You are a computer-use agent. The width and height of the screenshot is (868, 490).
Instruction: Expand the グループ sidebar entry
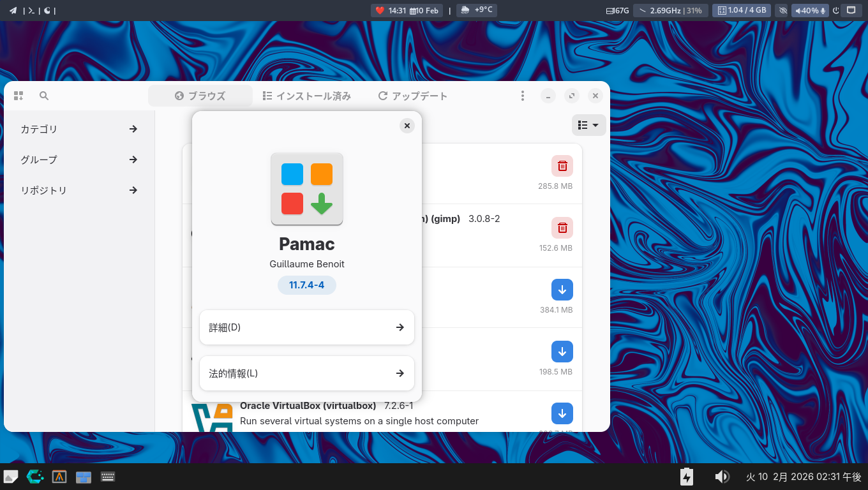tap(79, 160)
